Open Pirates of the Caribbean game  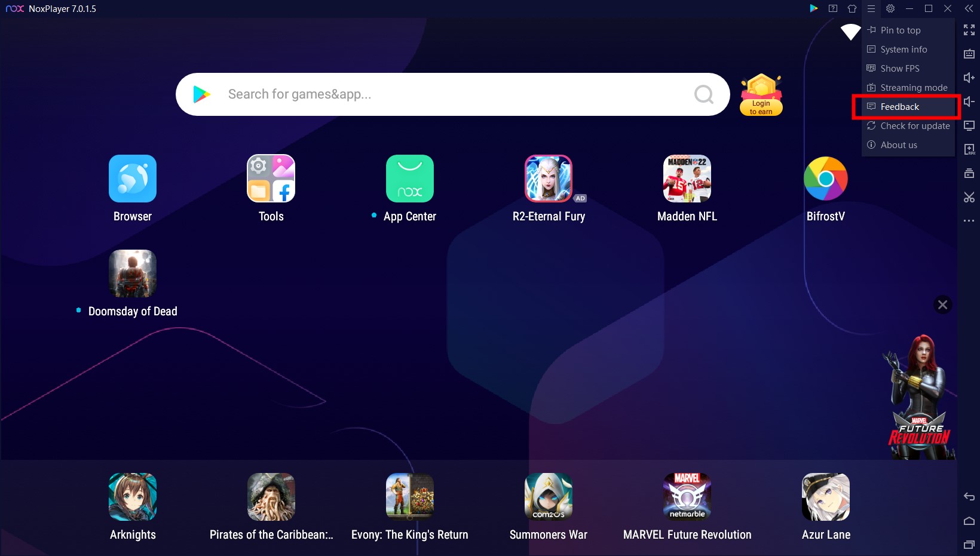coord(271,497)
